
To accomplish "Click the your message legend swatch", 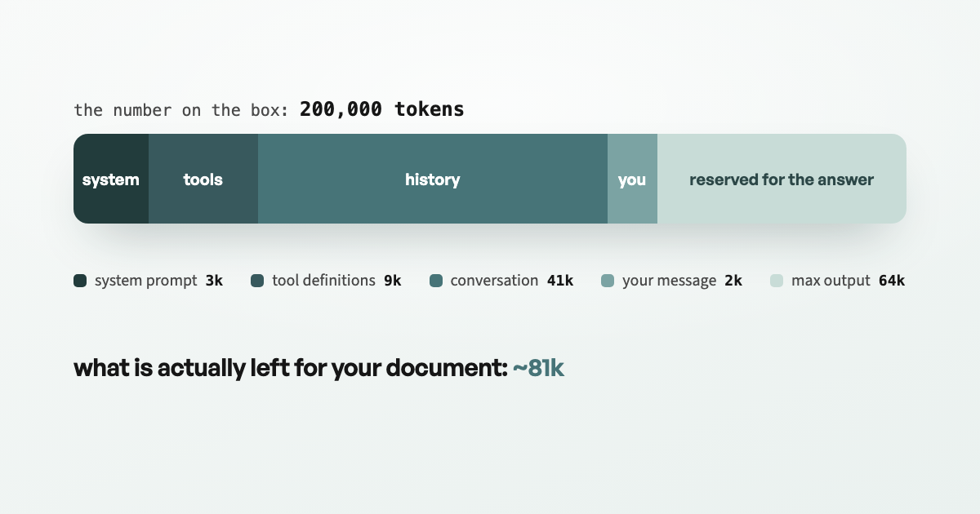I will 608,281.
